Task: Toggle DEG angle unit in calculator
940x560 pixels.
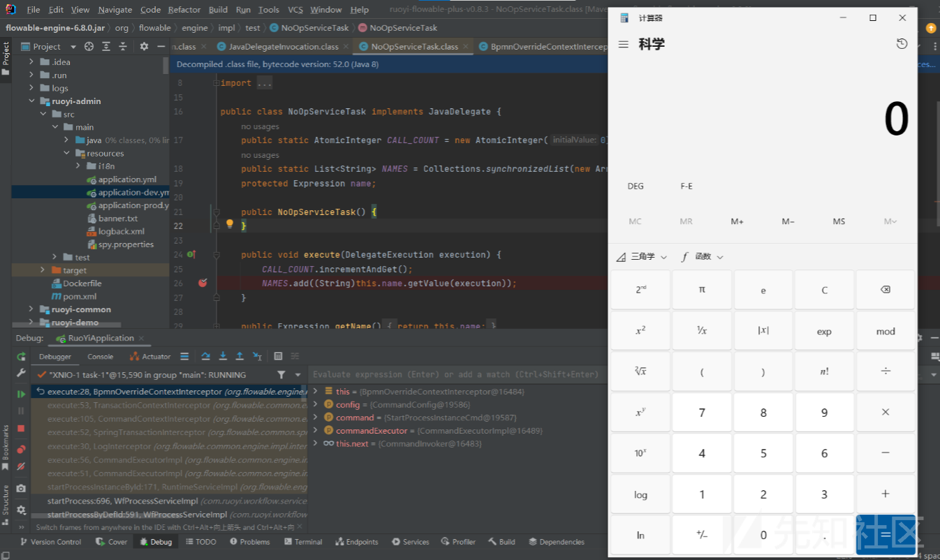Action: point(636,186)
